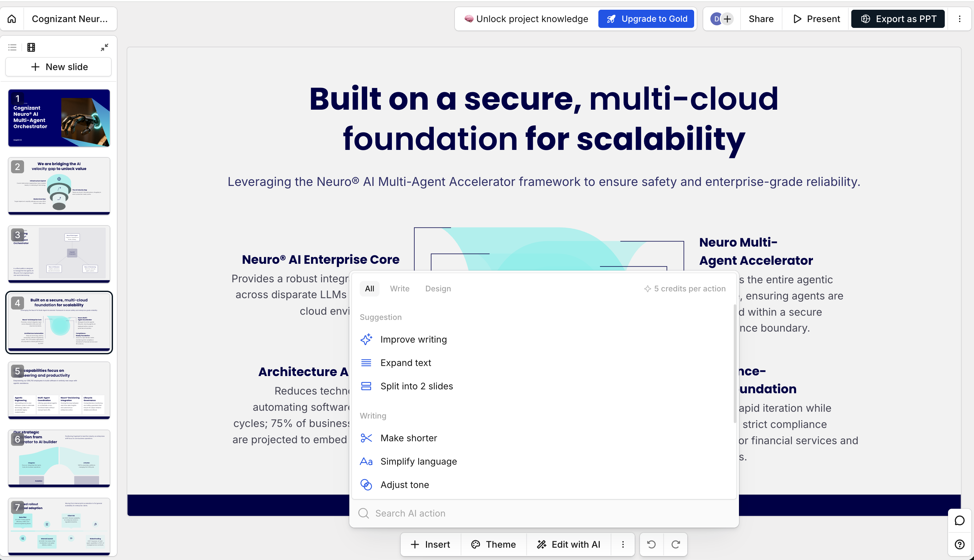Select slide 3 thumbnail

click(59, 254)
